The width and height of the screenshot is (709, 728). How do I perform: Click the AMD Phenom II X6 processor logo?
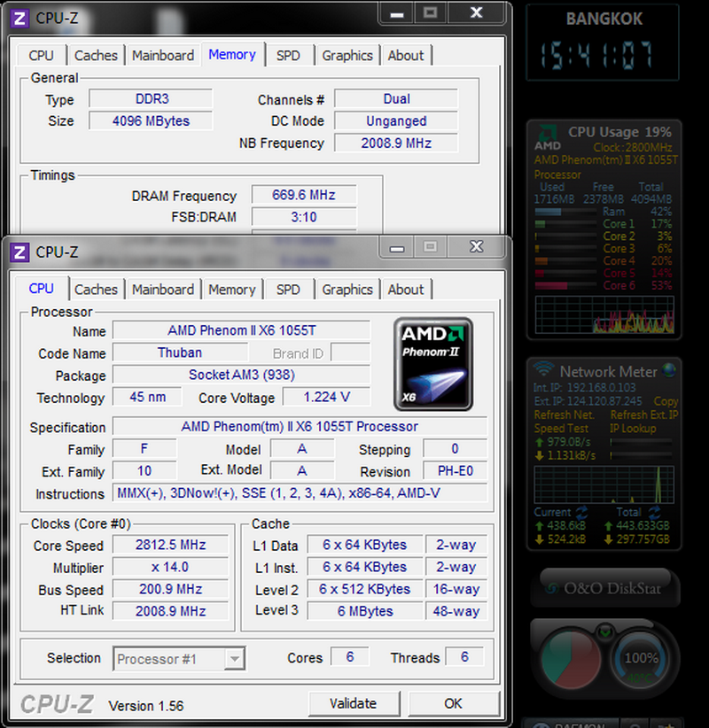coord(433,364)
